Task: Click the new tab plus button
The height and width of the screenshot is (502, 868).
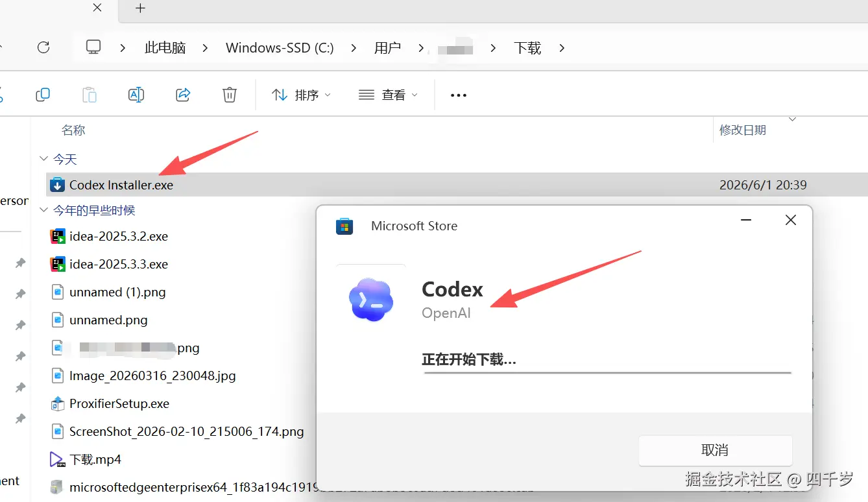Action: pos(140,8)
